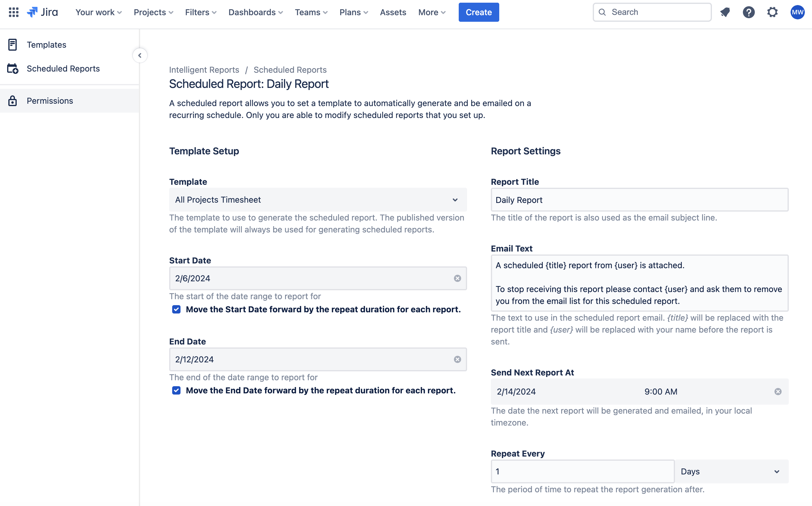The image size is (812, 506).
Task: Open Permissions via the lock icon
Action: 13,100
